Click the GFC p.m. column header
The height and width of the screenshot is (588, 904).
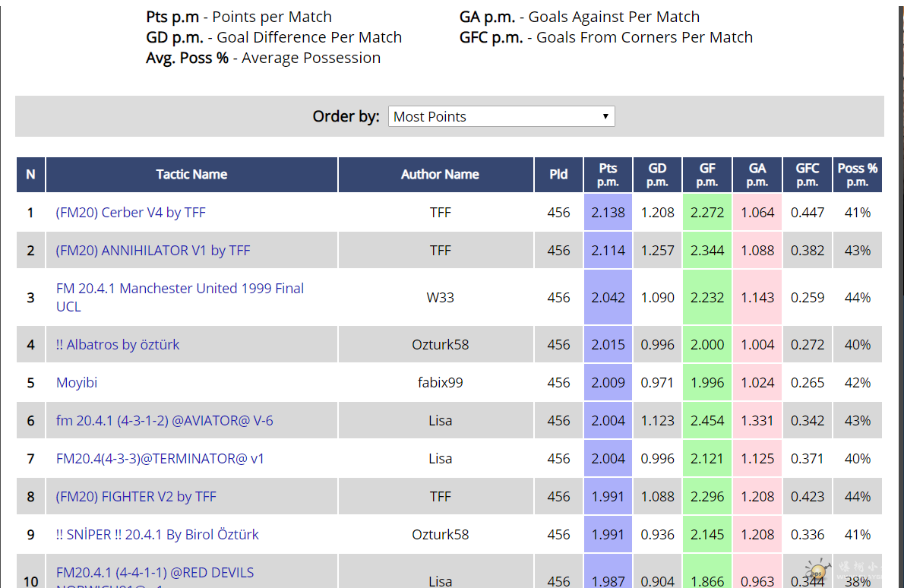click(807, 175)
